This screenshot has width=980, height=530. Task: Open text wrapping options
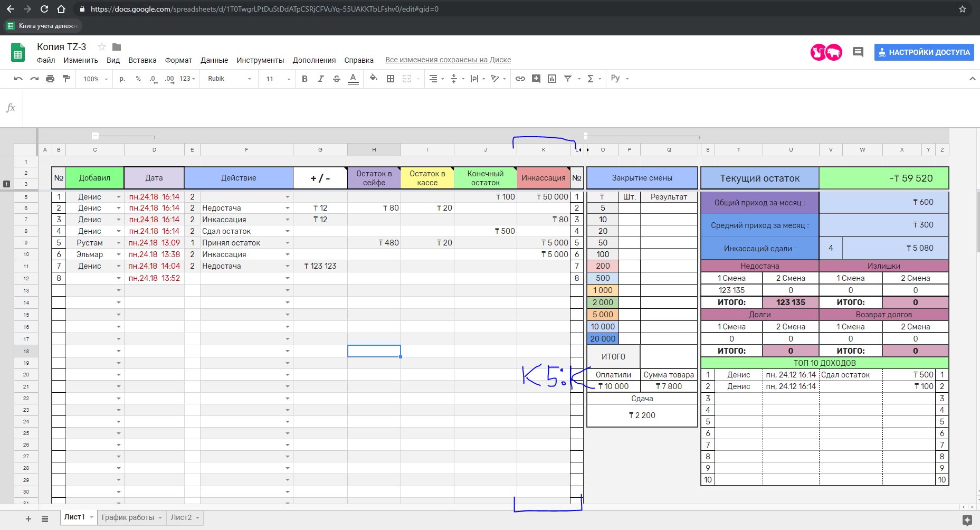[x=477, y=79]
